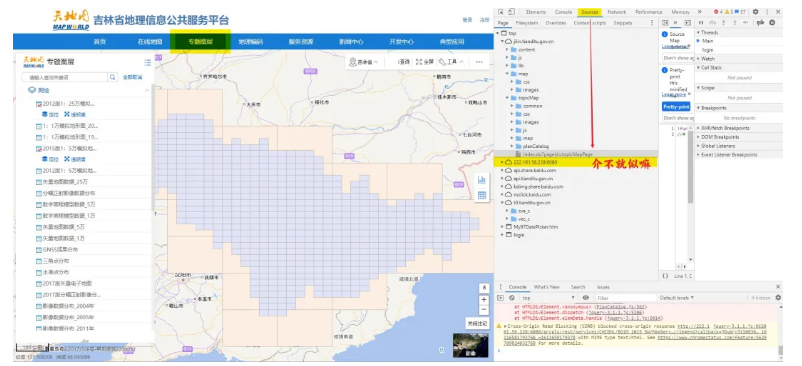Click the layer panel search magnifier icon
This screenshot has width=802, height=366.
tap(112, 77)
